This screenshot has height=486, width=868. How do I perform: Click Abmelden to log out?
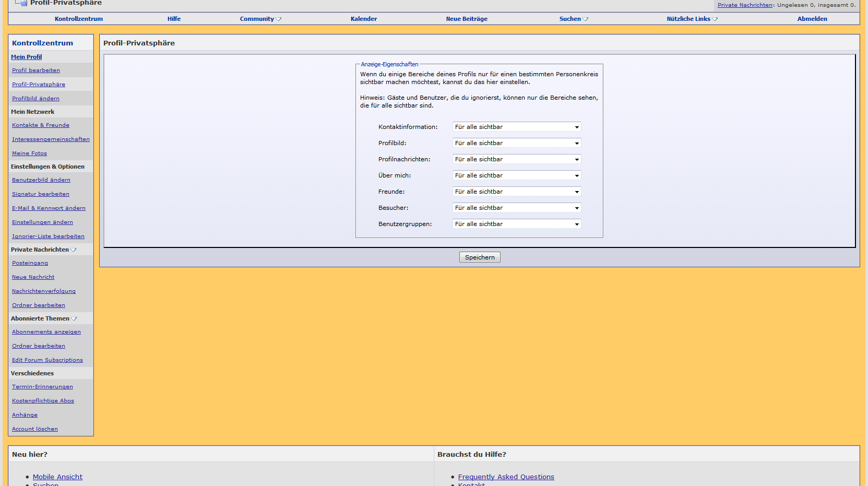point(812,19)
